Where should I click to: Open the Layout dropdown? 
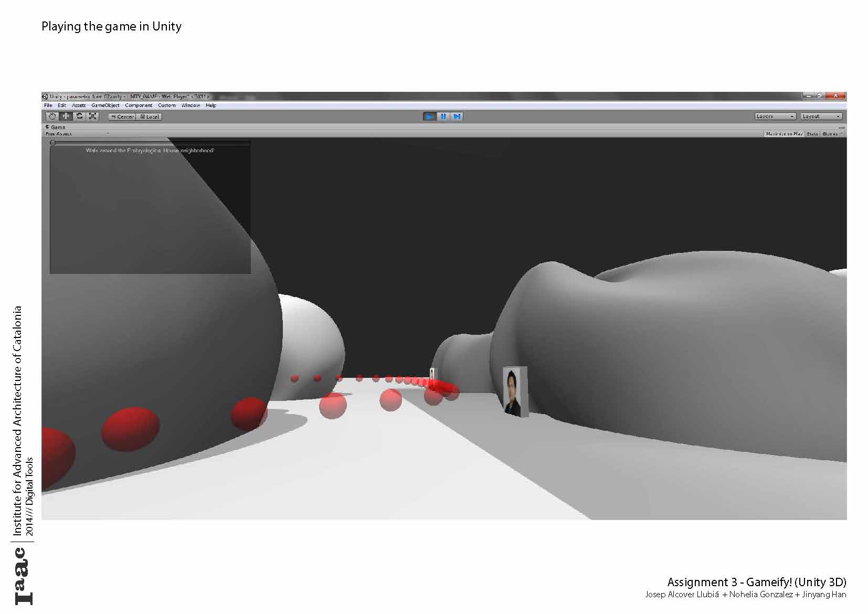pos(821,117)
